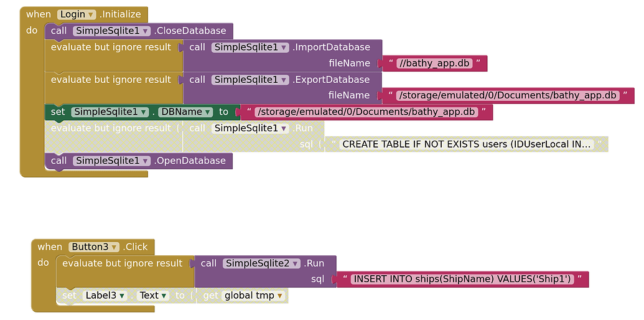Screen dimensions: 644x320
Task: Open the global tmp variable dropdown
Action: tap(253, 295)
